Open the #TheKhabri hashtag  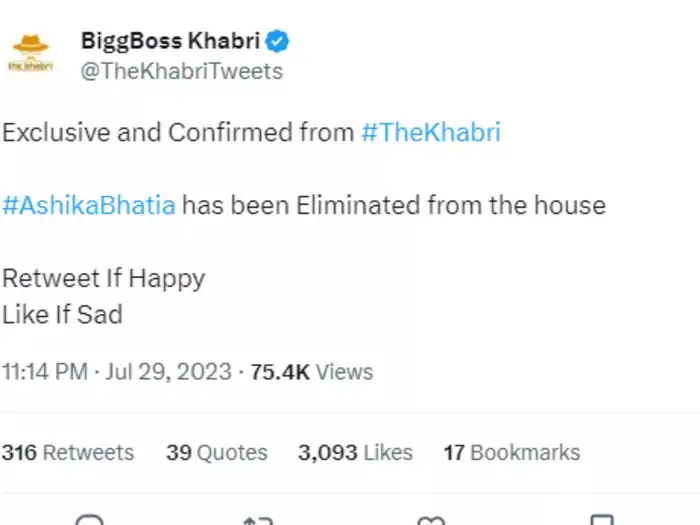coord(430,132)
